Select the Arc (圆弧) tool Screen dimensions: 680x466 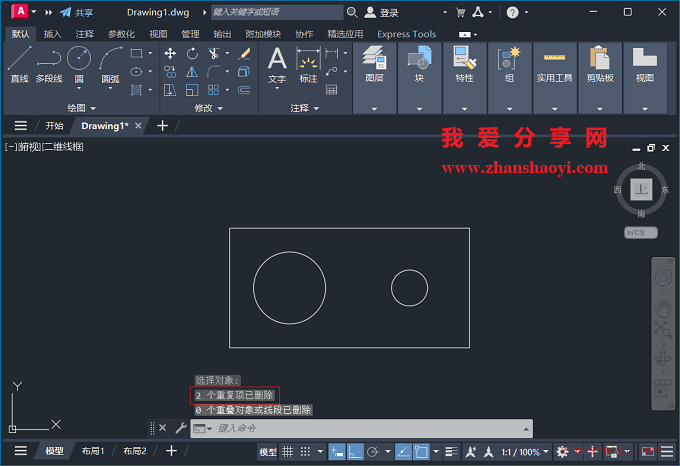[110, 64]
